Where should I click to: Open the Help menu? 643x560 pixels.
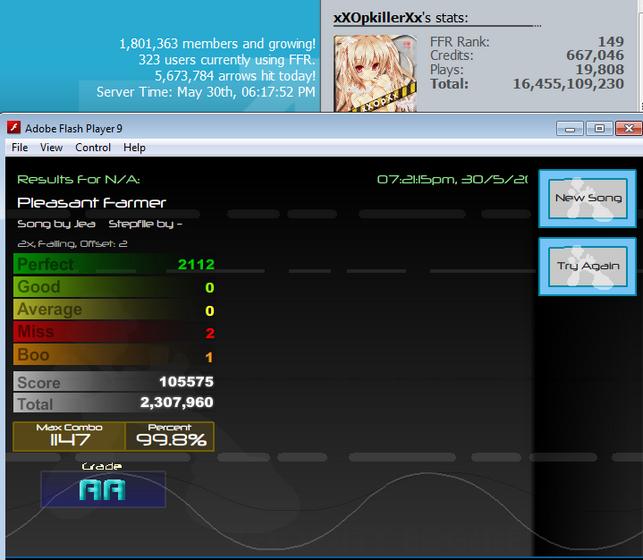click(134, 148)
